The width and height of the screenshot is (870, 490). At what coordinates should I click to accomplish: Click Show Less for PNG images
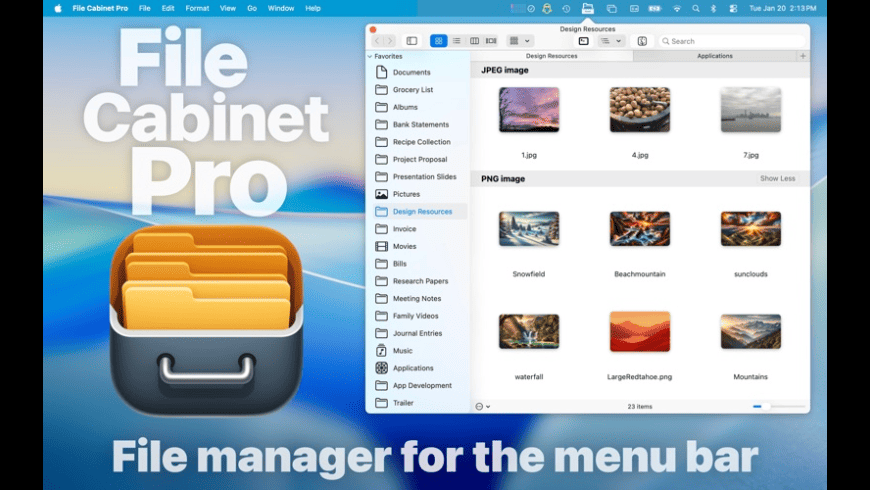coord(777,179)
